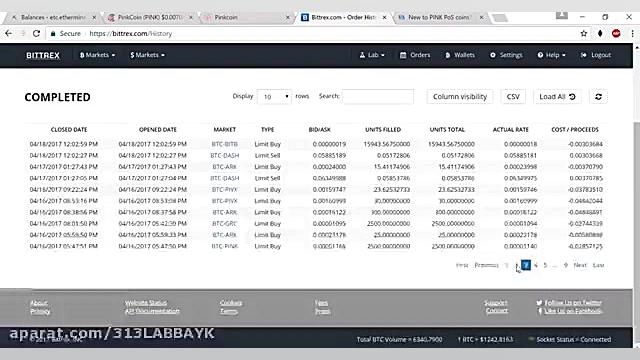Image resolution: width=640 pixels, height=360 pixels.
Task: Open a new browser tab
Action: (x=500, y=18)
